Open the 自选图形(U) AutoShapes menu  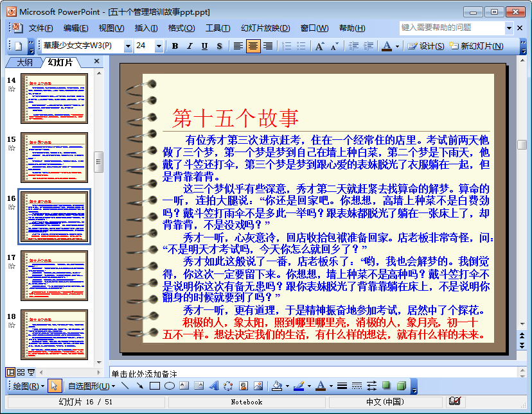[91, 386]
